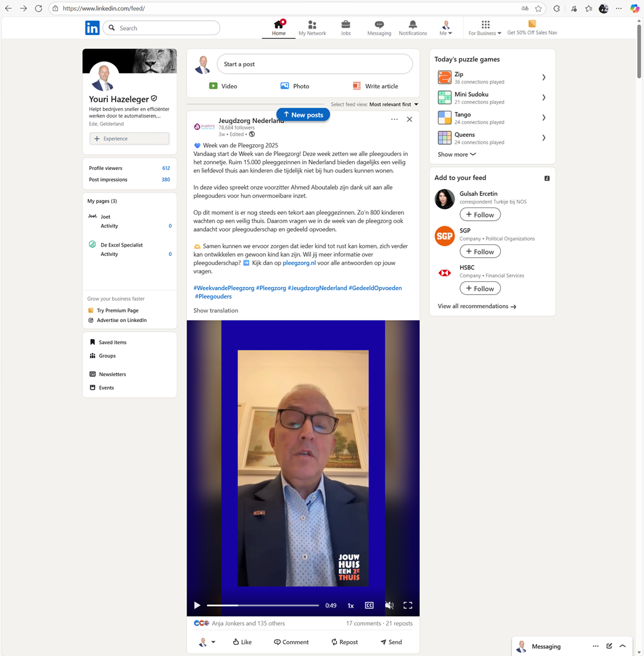Play the Jeugdzorg Nederland video
The height and width of the screenshot is (656, 644).
pyautogui.click(x=197, y=605)
